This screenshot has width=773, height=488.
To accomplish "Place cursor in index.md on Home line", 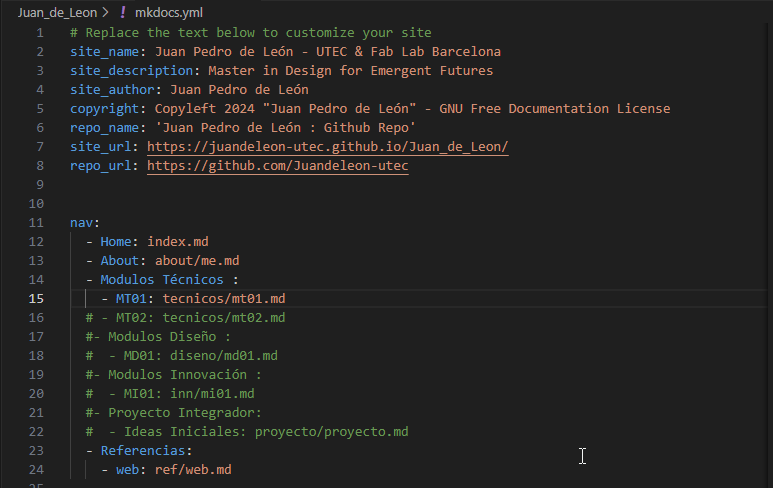I will click(181, 241).
